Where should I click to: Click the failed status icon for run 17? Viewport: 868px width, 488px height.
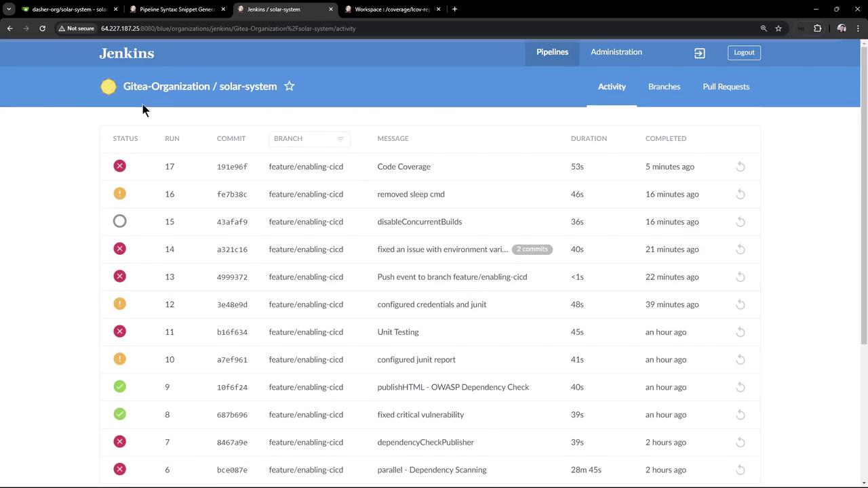click(x=120, y=166)
